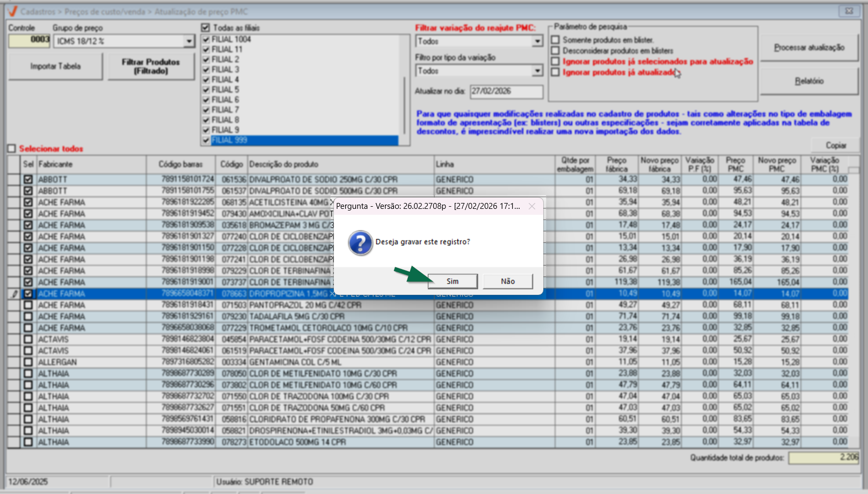Screen dimensions: 868x494
Task: Click the Fabricante column header
Action: click(x=90, y=164)
